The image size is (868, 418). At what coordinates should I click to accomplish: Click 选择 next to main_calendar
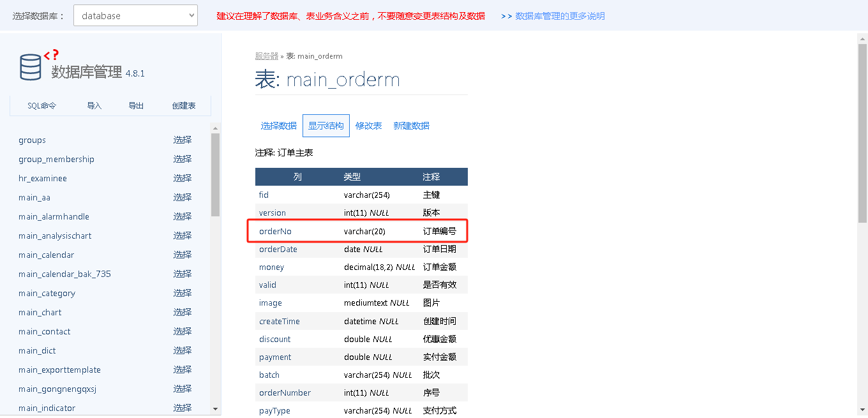click(183, 255)
